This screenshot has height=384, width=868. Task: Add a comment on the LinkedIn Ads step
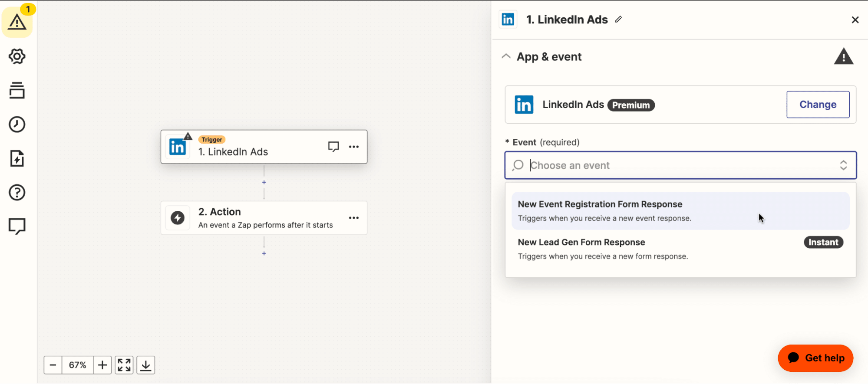click(x=333, y=147)
